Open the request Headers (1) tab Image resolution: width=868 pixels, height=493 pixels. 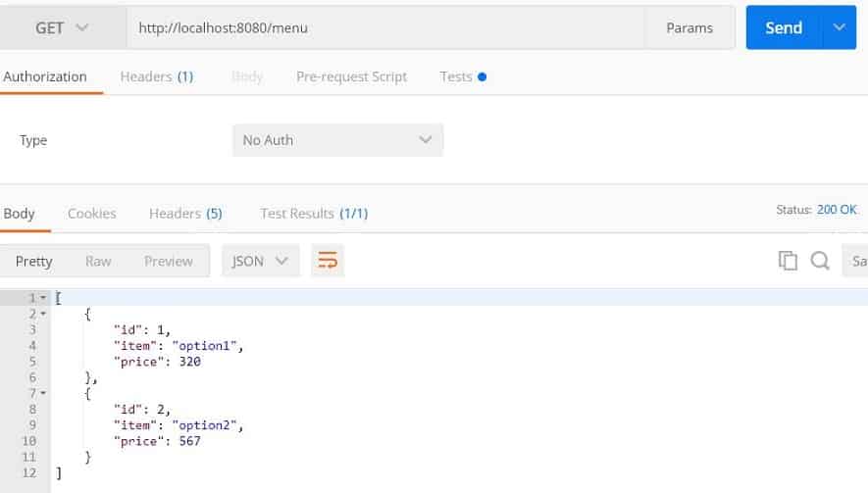pos(157,76)
